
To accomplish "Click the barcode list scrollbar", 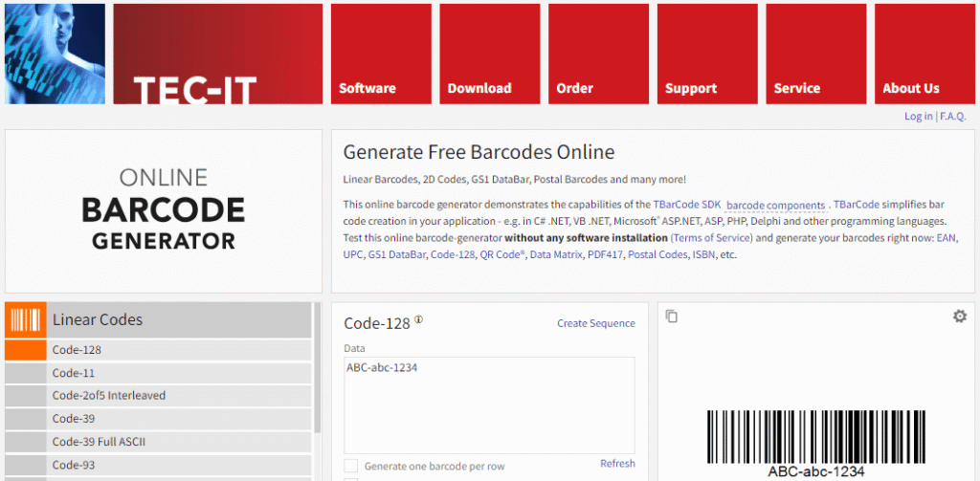I will tap(317, 383).
